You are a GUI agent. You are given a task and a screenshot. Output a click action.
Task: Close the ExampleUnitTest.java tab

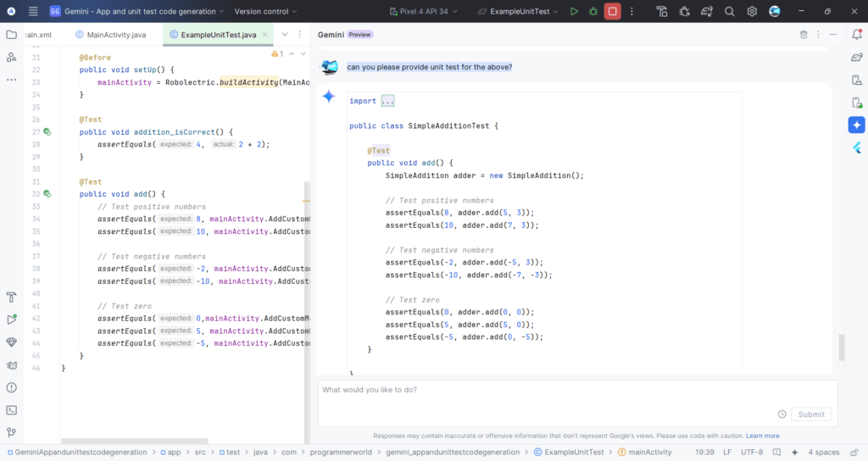coord(264,34)
